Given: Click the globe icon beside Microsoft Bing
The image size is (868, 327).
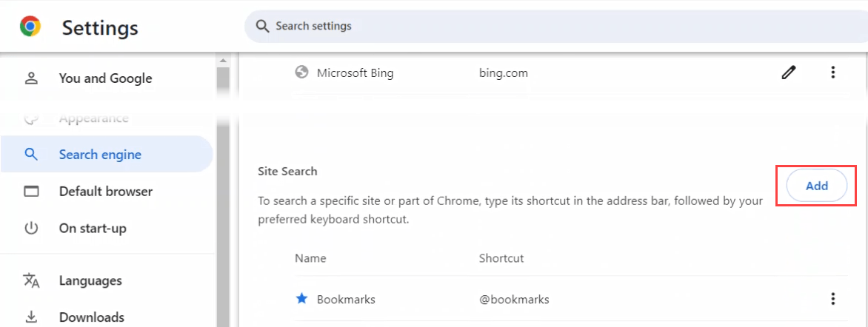Looking at the screenshot, I should point(301,73).
